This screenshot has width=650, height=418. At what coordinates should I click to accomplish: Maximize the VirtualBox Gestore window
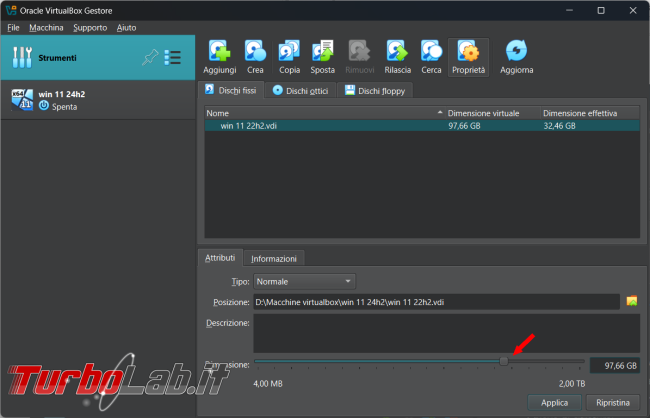(601, 10)
